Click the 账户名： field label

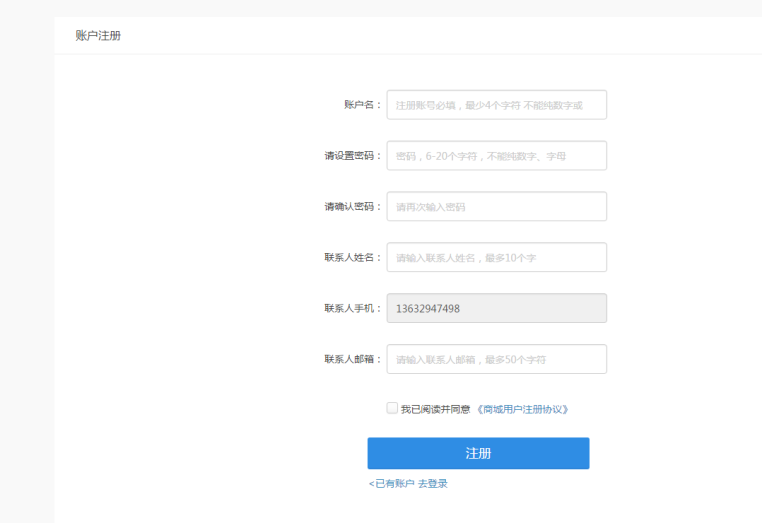[x=362, y=105]
